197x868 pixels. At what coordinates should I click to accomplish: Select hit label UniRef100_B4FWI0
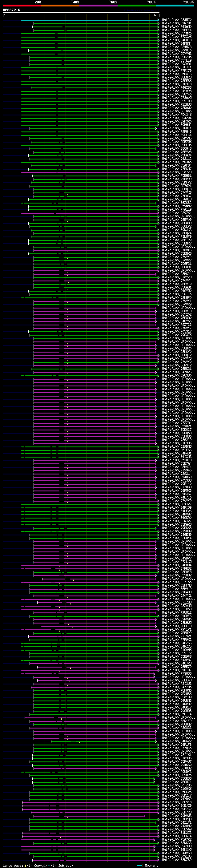177,40
